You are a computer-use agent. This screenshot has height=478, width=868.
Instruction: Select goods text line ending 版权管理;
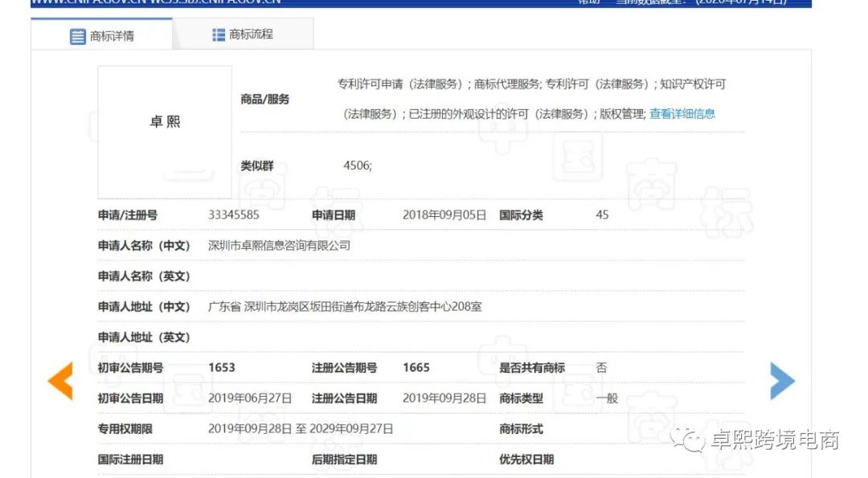pyautogui.click(x=494, y=114)
